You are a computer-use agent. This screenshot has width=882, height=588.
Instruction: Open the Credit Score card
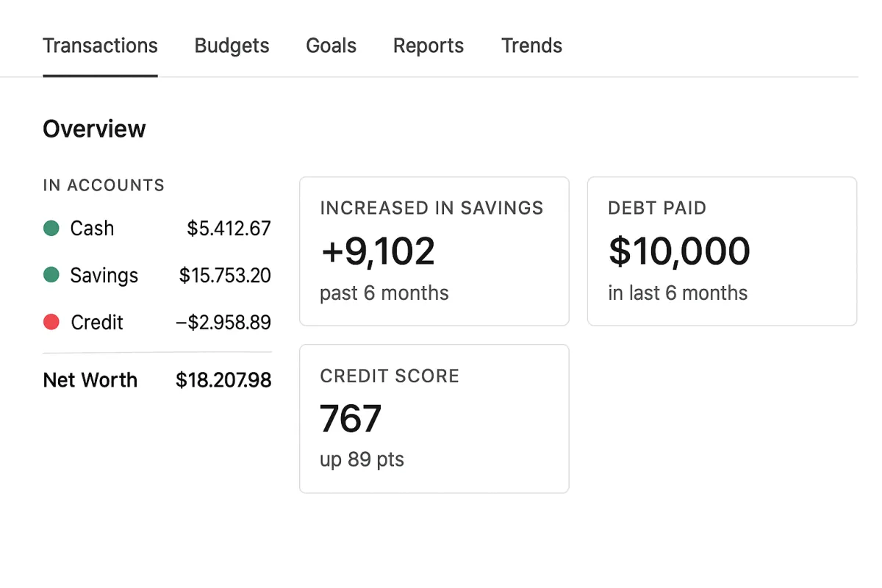tap(434, 419)
